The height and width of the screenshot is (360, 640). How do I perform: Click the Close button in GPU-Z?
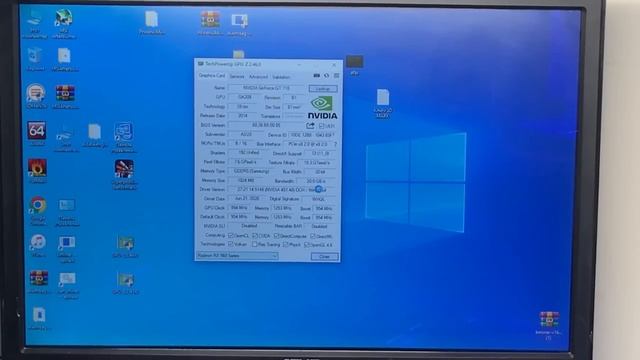324,256
